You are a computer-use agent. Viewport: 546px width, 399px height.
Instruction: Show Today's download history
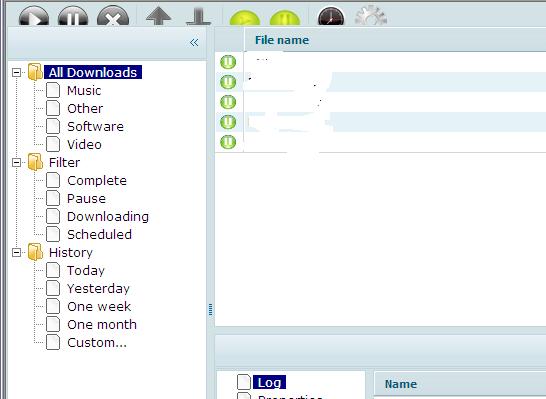pos(86,271)
